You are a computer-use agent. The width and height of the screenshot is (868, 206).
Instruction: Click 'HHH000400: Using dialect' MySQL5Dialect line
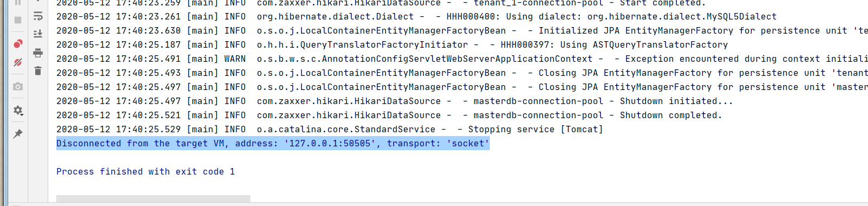[417, 16]
